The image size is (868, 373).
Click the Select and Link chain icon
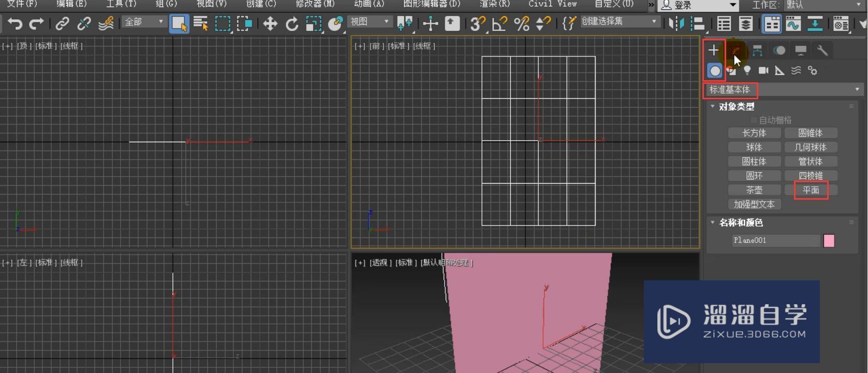point(62,24)
